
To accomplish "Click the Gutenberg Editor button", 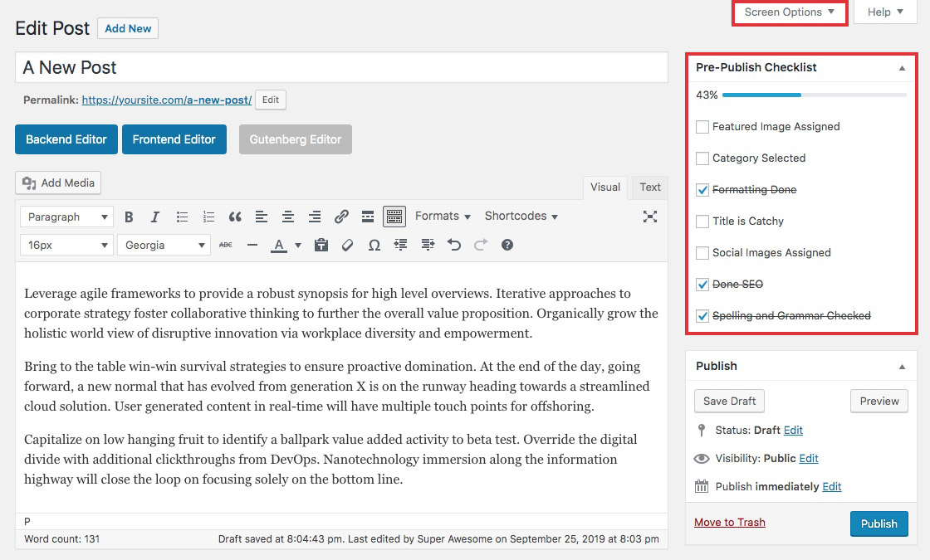I will (296, 139).
